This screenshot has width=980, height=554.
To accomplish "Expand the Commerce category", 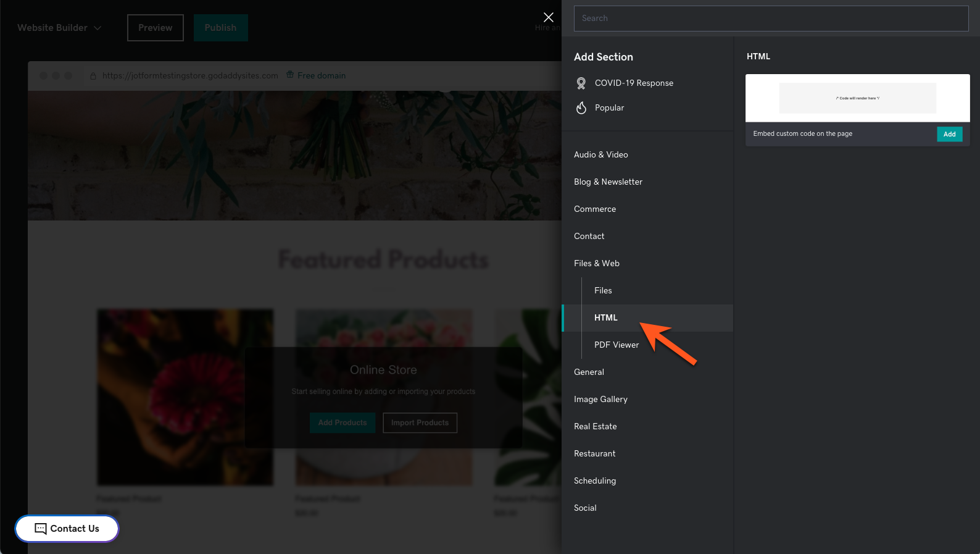I will [x=594, y=209].
